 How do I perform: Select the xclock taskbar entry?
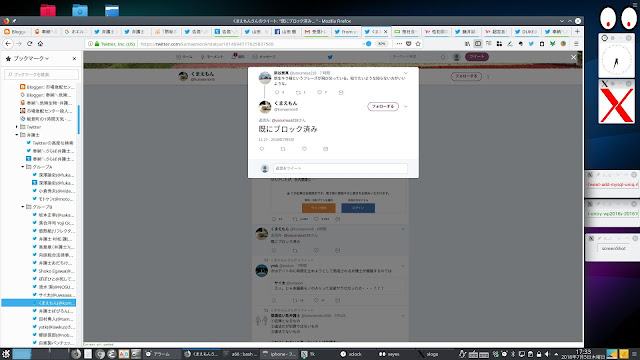point(351,354)
